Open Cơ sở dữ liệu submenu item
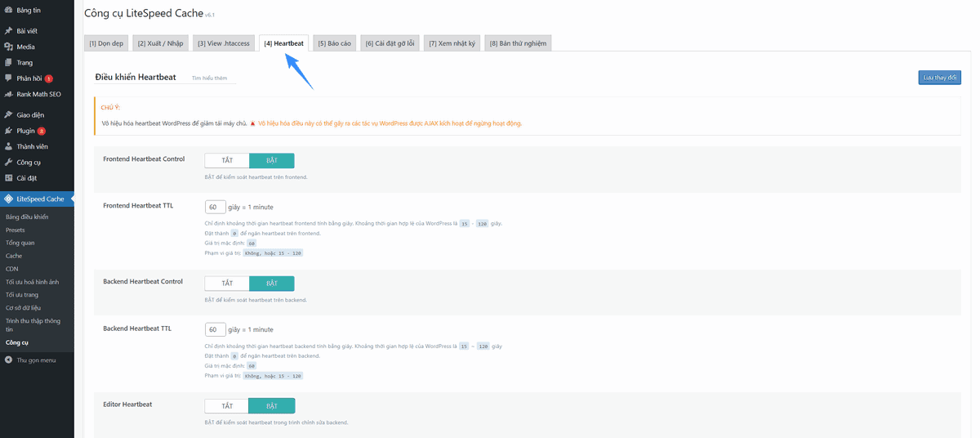Viewport: 980px width, 438px height. pos(24,308)
